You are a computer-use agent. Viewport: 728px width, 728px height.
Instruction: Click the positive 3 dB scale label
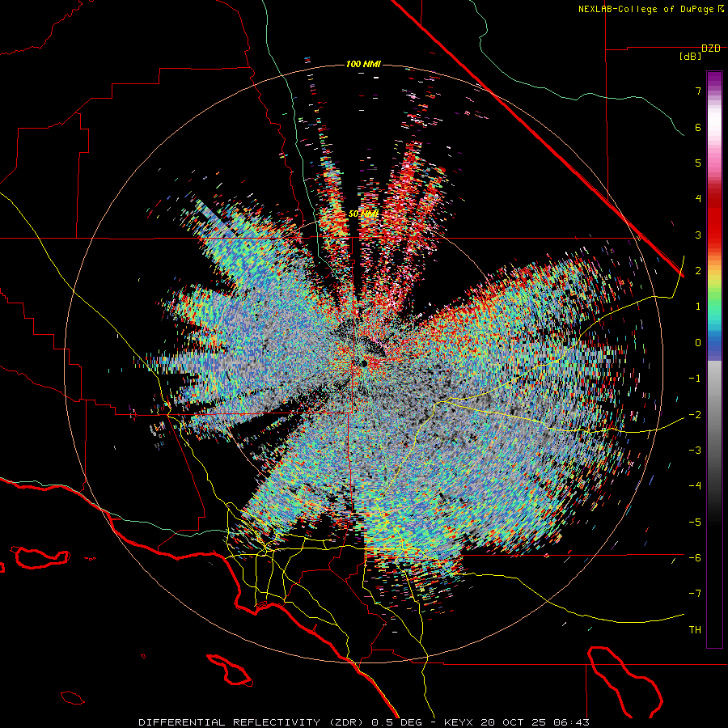coord(698,235)
